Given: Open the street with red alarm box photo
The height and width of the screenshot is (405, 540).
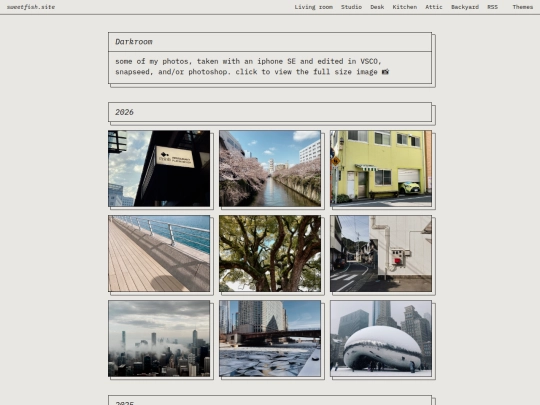Looking at the screenshot, I should [x=381, y=253].
